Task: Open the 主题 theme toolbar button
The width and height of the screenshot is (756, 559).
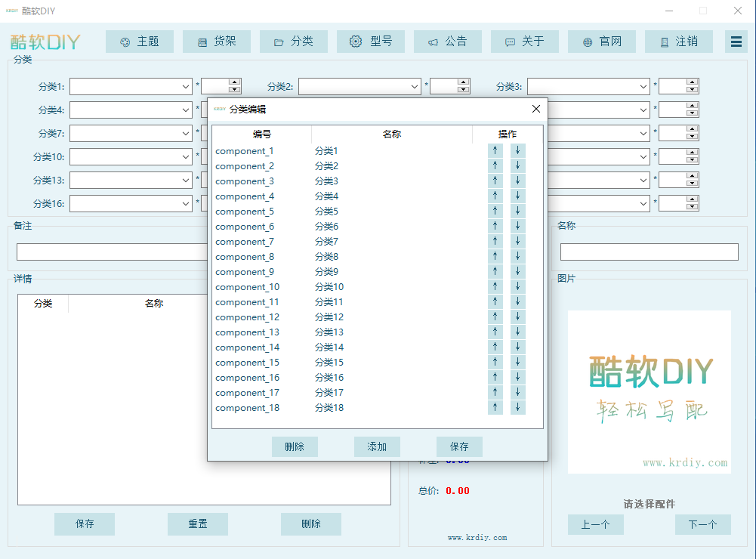Action: click(140, 42)
